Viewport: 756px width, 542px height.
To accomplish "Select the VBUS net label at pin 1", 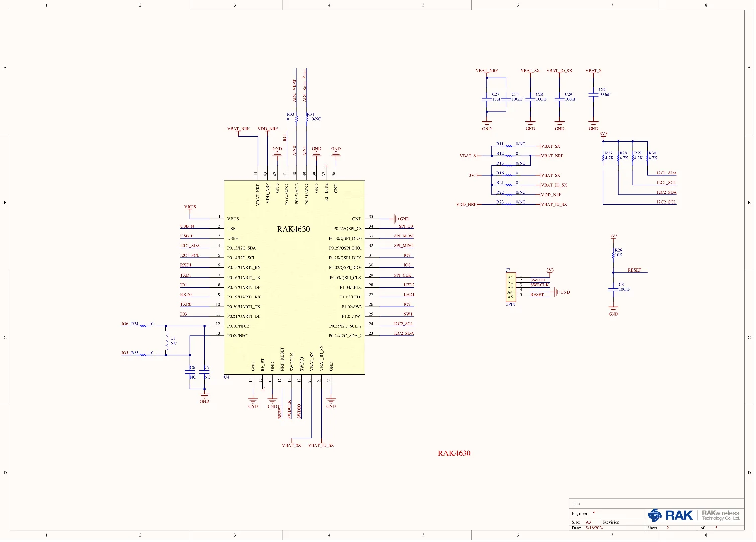I will tap(190, 207).
